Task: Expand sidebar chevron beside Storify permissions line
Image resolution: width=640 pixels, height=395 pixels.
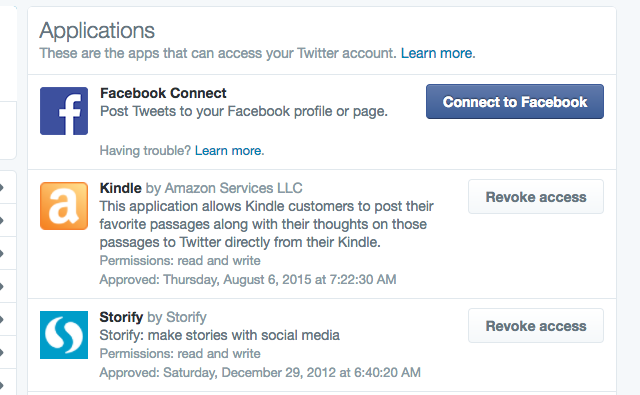Action: pyautogui.click(x=2, y=352)
